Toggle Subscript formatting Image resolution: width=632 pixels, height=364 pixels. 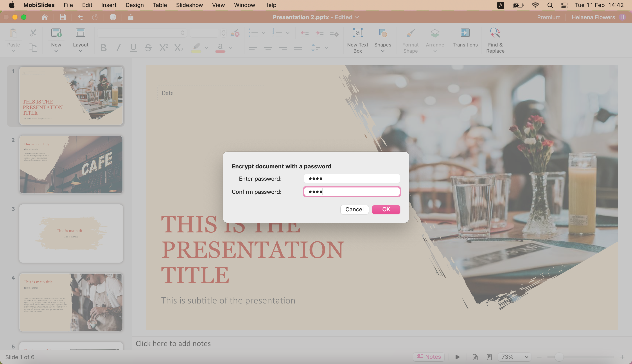[x=179, y=48]
